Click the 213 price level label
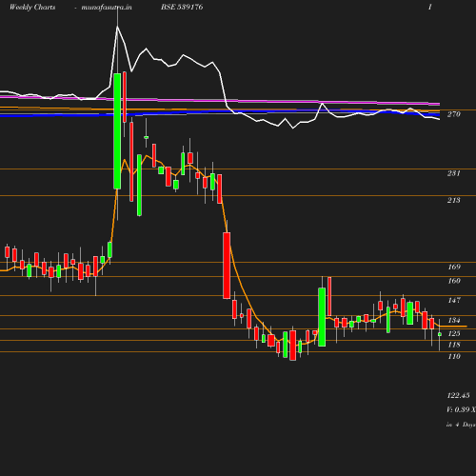Screen dimensions: 476x476 454,200
